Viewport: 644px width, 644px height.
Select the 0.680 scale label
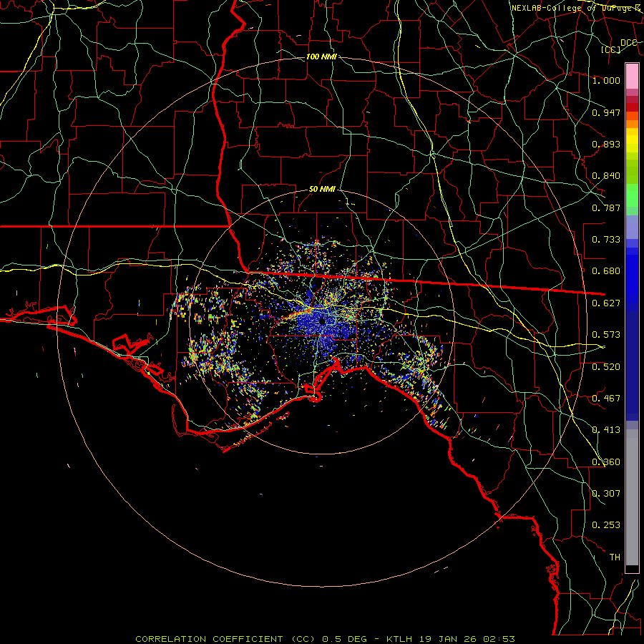pyautogui.click(x=606, y=271)
